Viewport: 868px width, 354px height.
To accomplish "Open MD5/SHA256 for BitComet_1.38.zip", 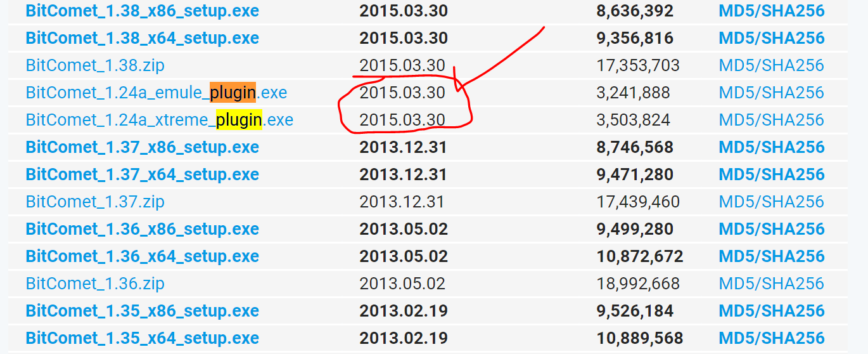I will coord(772,65).
